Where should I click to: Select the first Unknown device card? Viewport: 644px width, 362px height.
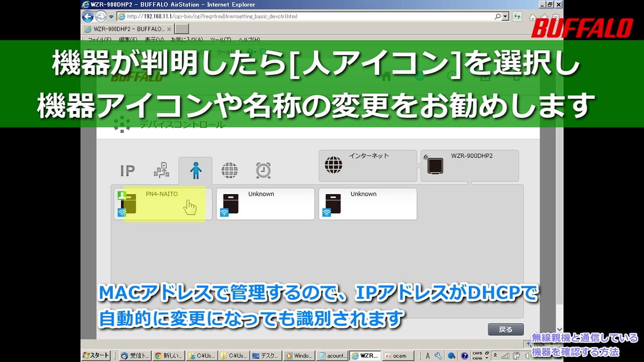pos(266,204)
